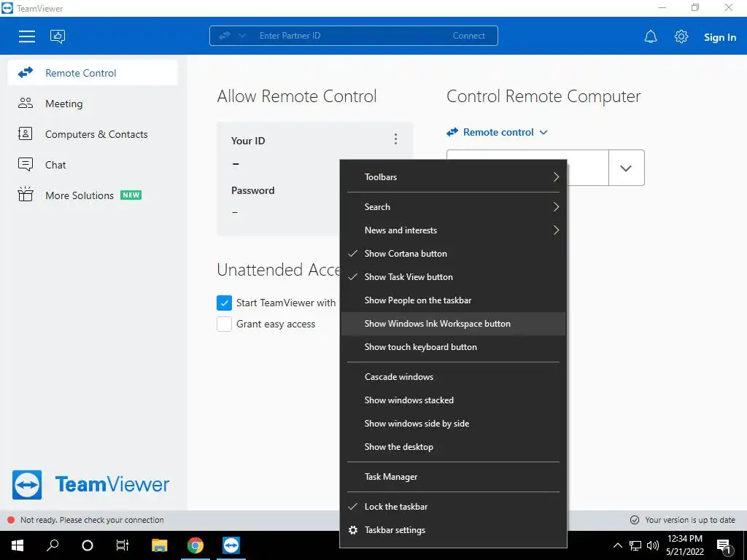Open Taskbar settings
Viewport: 747px width, 560px height.
click(453, 531)
